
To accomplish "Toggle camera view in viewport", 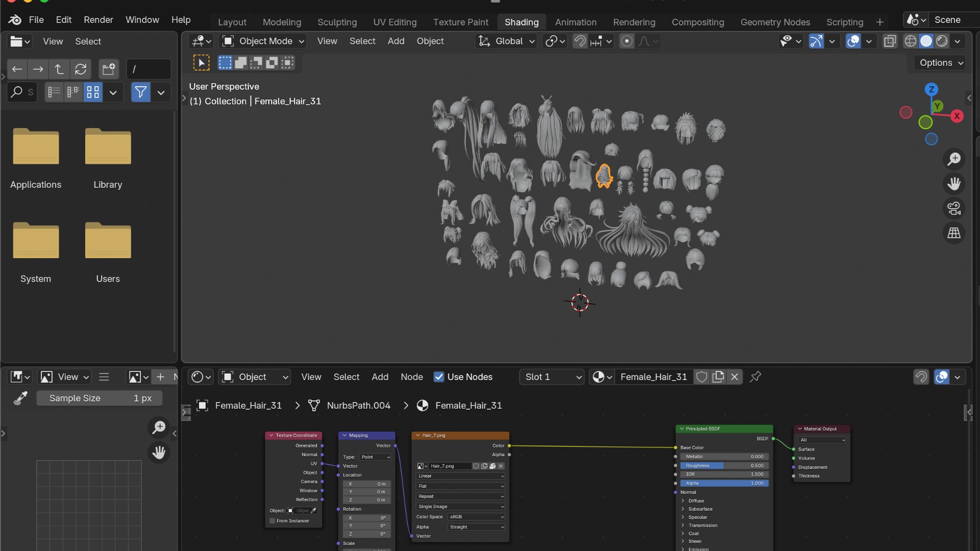I will 954,209.
